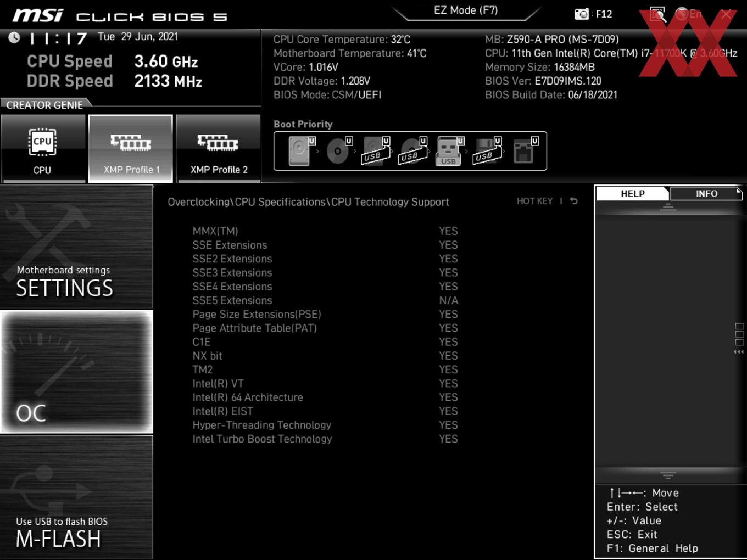The image size is (747, 560).
Task: Toggle XMP Profile 2
Action: pos(218,149)
